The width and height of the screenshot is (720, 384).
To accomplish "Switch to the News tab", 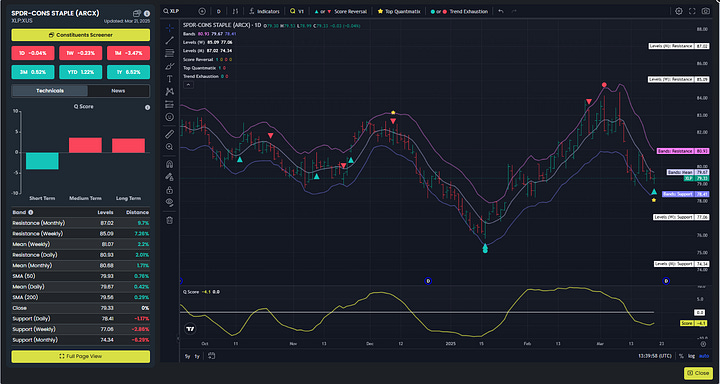I will click(118, 90).
